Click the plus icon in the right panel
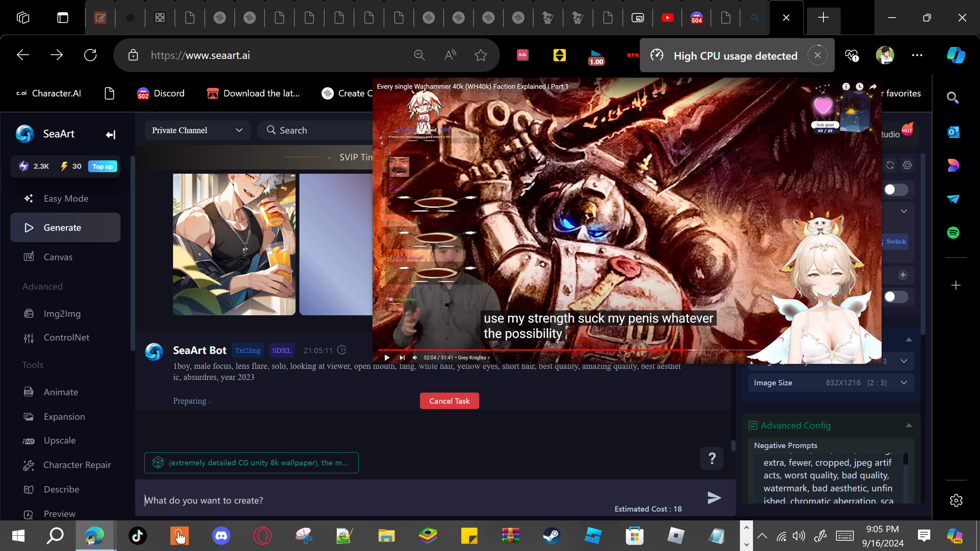Image resolution: width=980 pixels, height=551 pixels. tap(903, 275)
